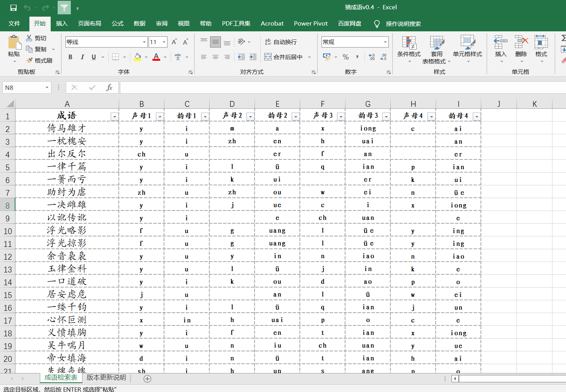566x392 pixels.
Task: Click the Format Painter brush icon
Action: click(x=29, y=60)
